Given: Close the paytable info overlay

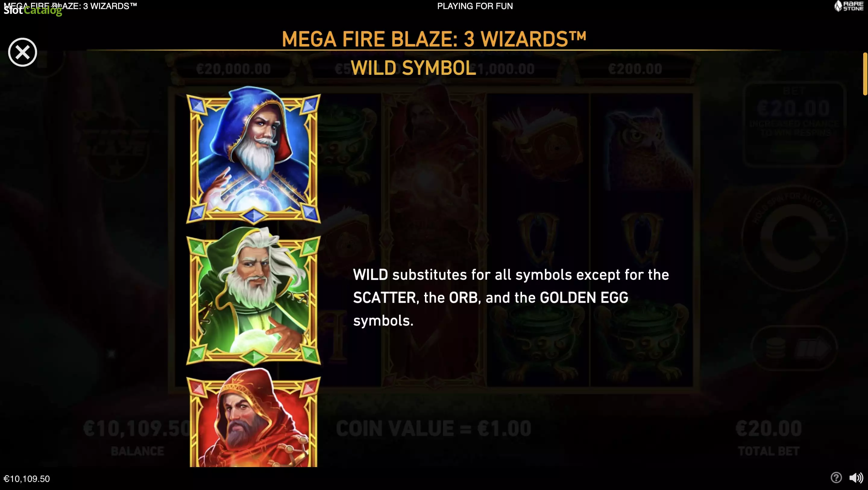Looking at the screenshot, I should (x=23, y=52).
